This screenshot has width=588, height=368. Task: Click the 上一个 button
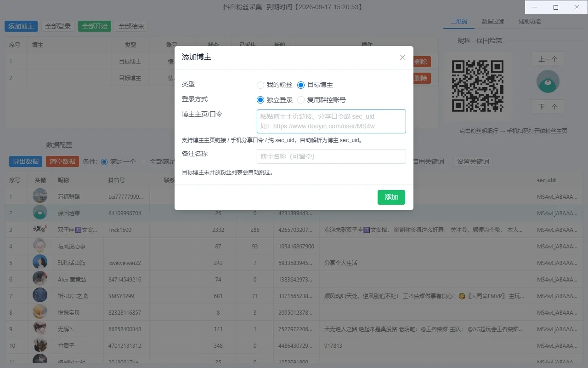[548, 59]
